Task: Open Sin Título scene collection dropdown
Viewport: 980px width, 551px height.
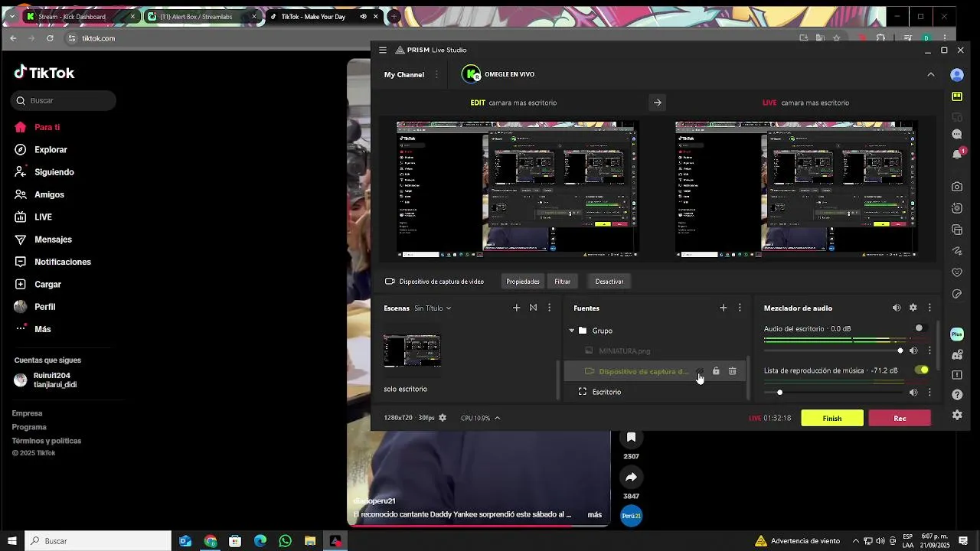Action: (x=433, y=308)
